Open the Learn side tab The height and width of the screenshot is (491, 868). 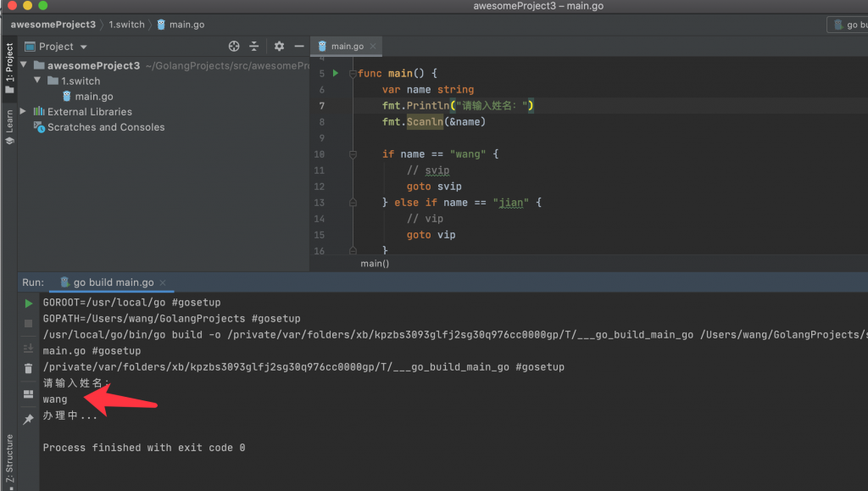point(9,127)
